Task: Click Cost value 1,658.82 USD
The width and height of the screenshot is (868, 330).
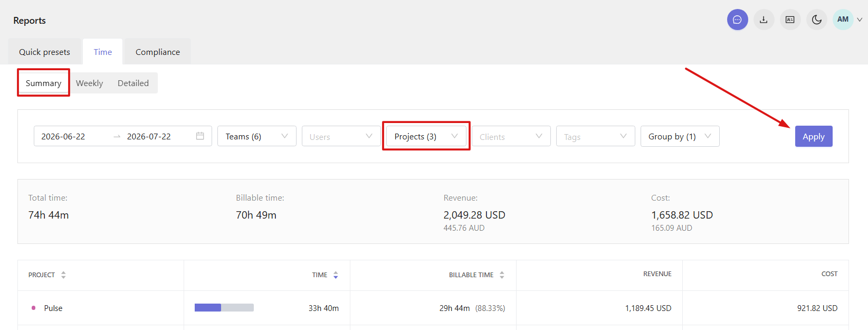Action: click(682, 215)
